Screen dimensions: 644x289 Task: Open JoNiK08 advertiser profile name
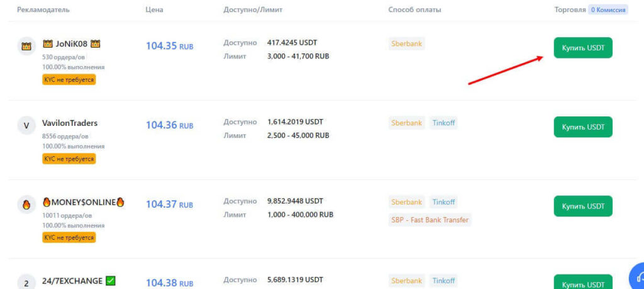[71, 43]
